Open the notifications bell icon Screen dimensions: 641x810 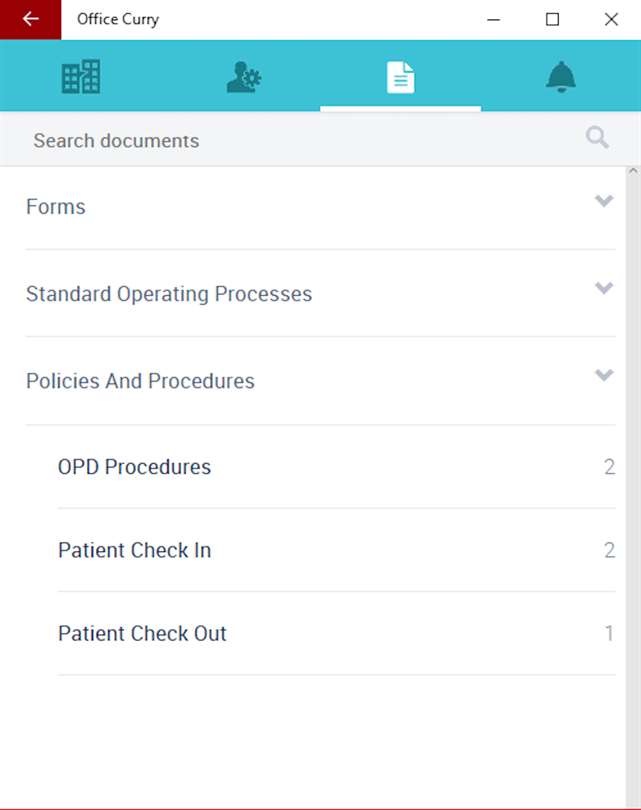click(x=561, y=77)
